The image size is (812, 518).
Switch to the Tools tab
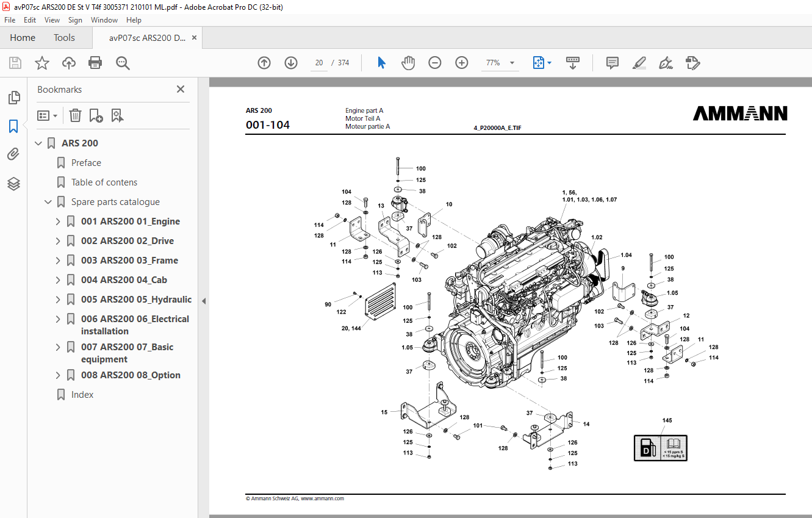tap(64, 38)
